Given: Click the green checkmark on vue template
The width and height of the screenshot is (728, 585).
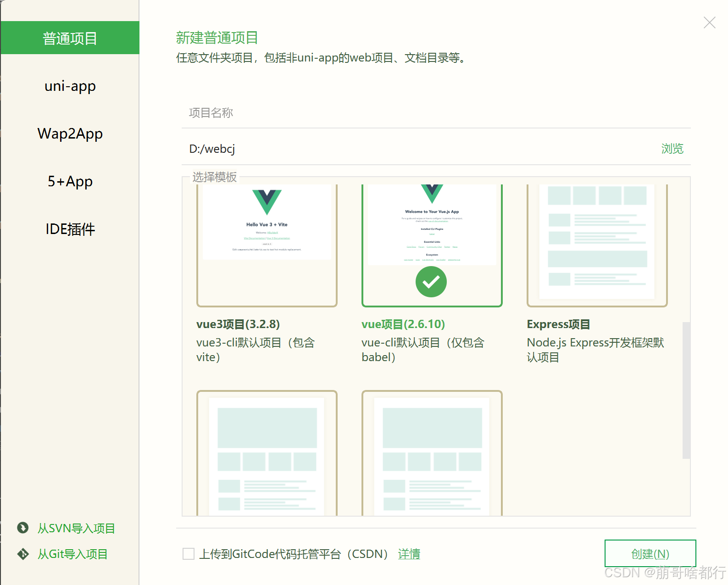Looking at the screenshot, I should [x=431, y=282].
